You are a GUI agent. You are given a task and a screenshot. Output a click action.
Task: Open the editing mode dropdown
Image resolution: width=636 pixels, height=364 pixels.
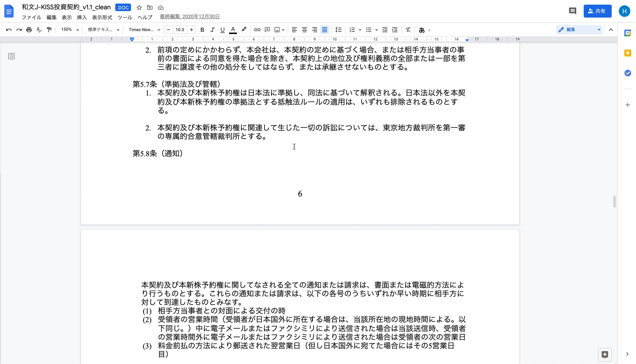(x=599, y=30)
